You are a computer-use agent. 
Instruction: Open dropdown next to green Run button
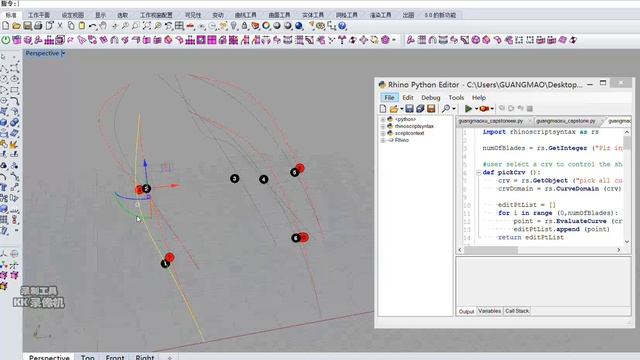(476, 109)
